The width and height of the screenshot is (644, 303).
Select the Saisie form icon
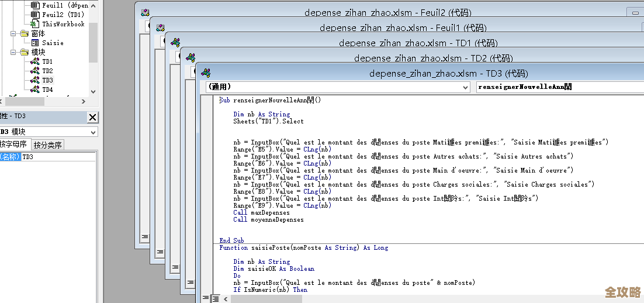[34, 43]
